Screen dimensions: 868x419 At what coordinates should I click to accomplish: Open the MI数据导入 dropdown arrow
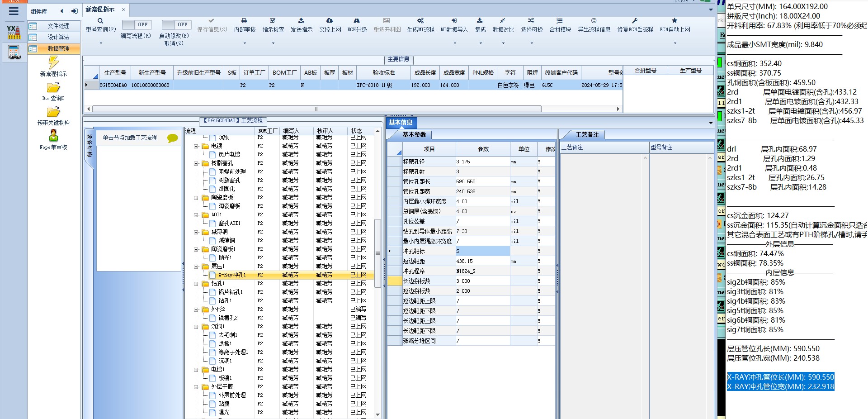point(454,43)
